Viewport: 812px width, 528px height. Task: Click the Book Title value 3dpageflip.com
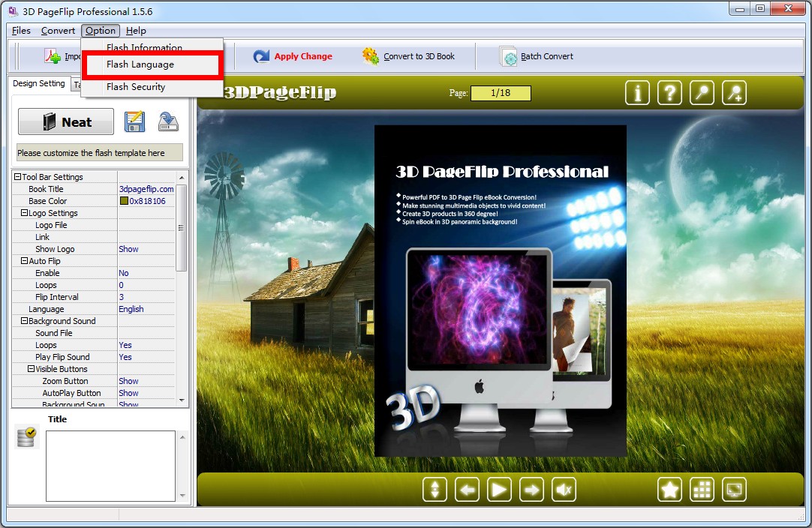tap(146, 189)
